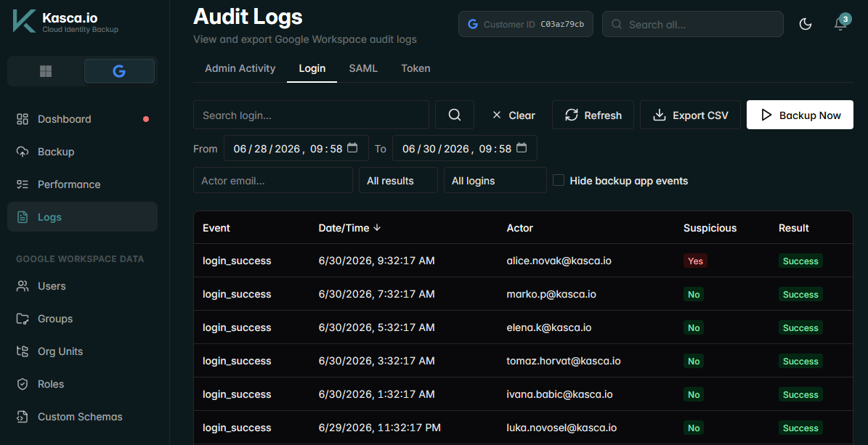Sort by the Actor column header
Image resolution: width=868 pixels, height=445 pixels.
520,228
